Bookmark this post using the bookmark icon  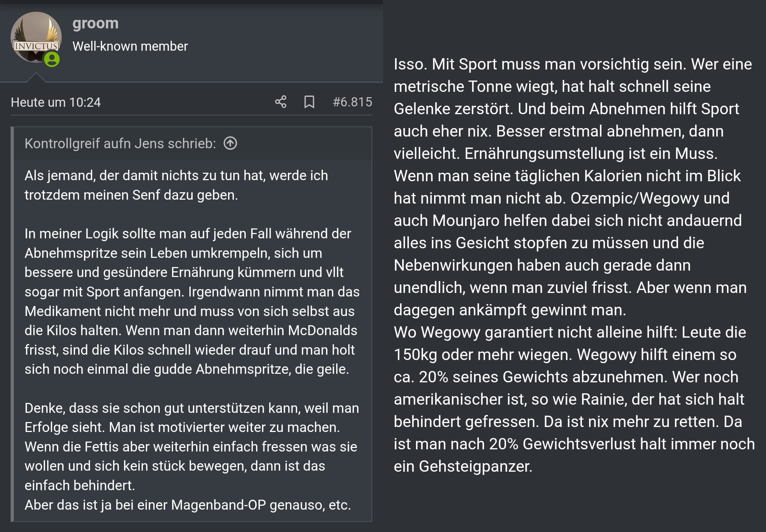pyautogui.click(x=309, y=102)
